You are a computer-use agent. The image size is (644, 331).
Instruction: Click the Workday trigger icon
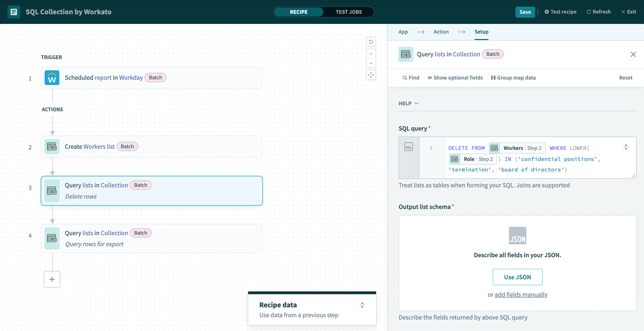pyautogui.click(x=52, y=78)
